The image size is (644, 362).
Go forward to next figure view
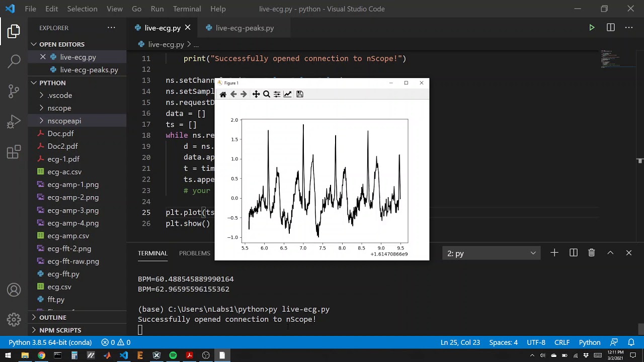coord(244,94)
